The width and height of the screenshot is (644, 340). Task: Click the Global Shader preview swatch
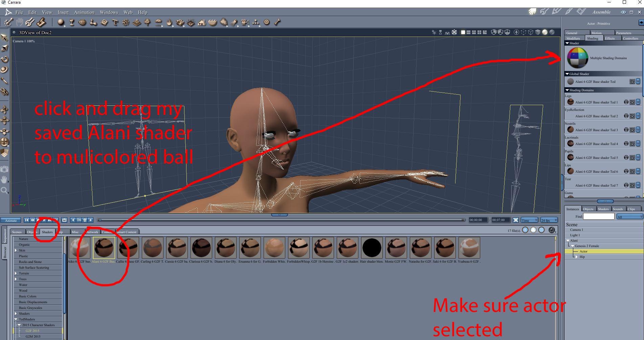(x=571, y=81)
